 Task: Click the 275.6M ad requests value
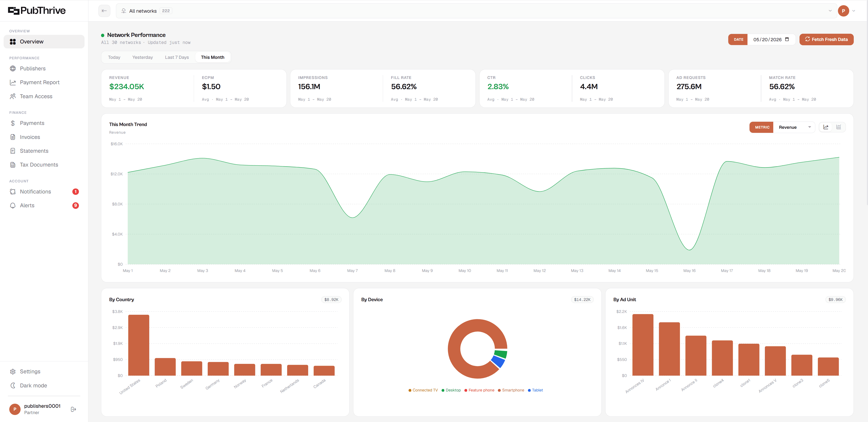[x=689, y=87]
